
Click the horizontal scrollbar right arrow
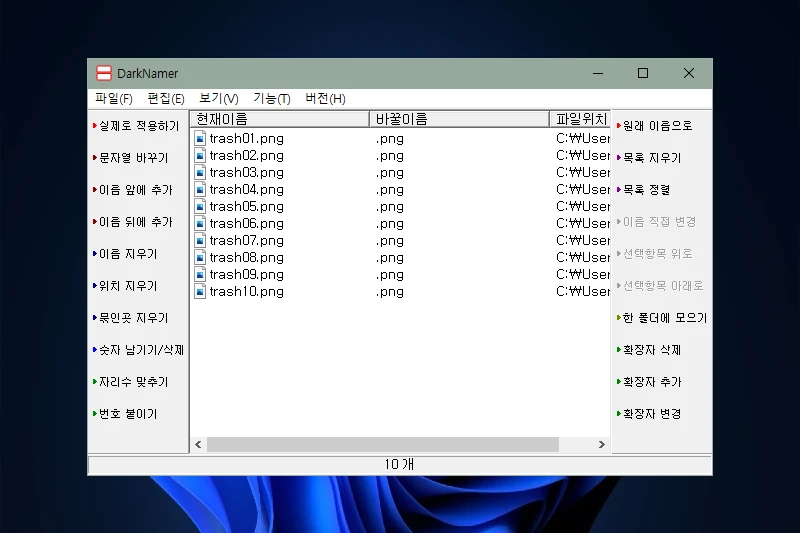pyautogui.click(x=602, y=444)
